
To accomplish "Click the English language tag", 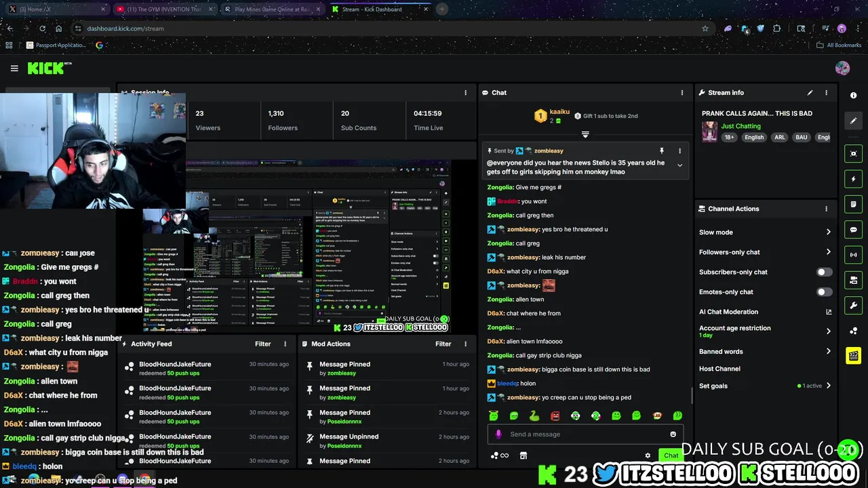I will click(x=754, y=138).
